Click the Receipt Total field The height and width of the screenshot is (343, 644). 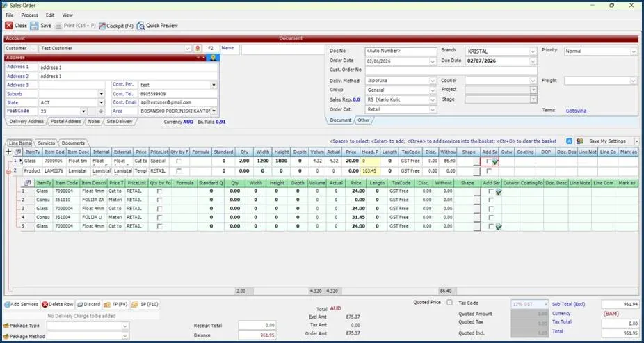pos(257,326)
